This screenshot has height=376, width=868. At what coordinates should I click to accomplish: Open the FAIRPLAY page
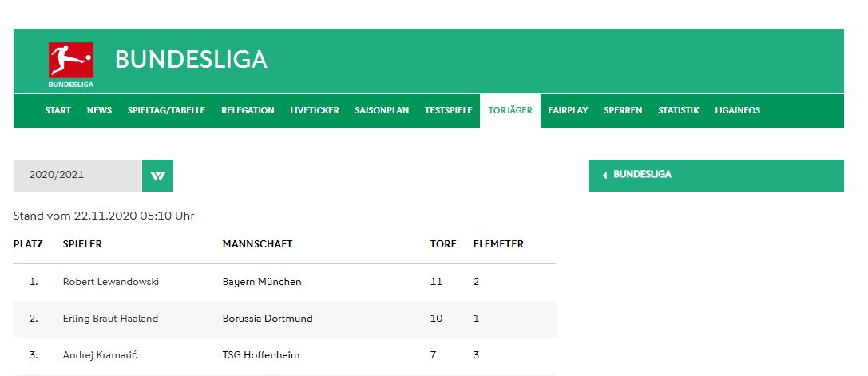568,110
